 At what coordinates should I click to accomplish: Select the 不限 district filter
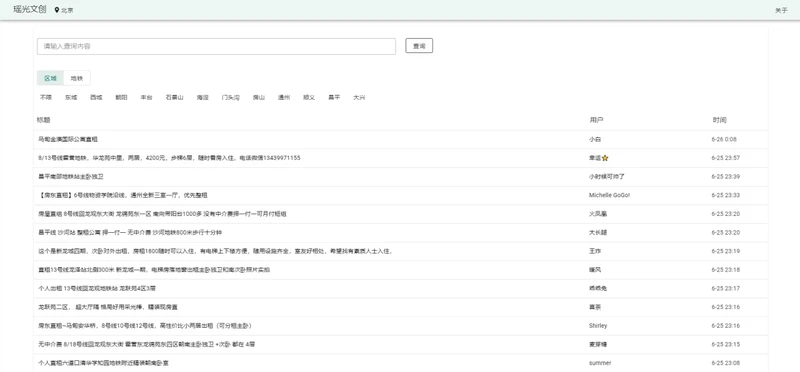[x=46, y=97]
